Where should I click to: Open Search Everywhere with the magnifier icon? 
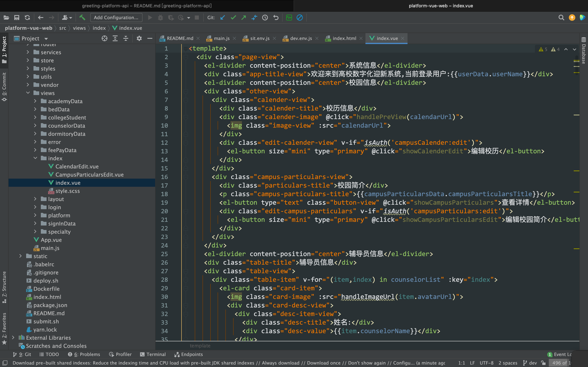(561, 18)
